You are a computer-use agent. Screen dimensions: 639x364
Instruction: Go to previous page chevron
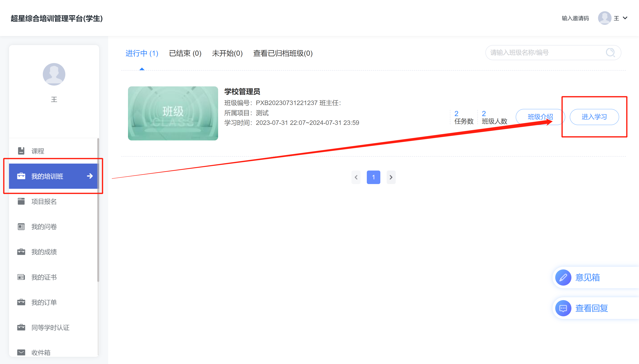point(356,177)
